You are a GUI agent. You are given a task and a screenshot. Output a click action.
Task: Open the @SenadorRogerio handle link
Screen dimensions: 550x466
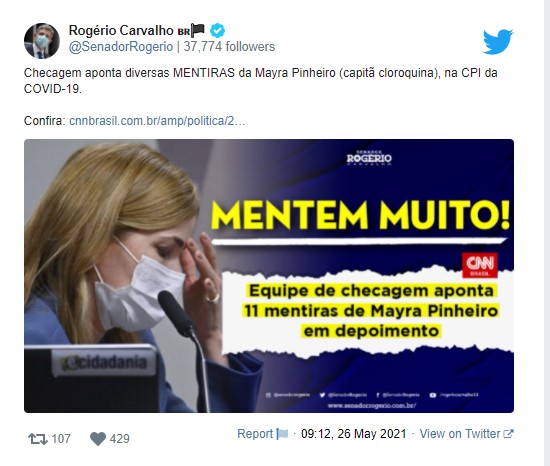point(121,47)
